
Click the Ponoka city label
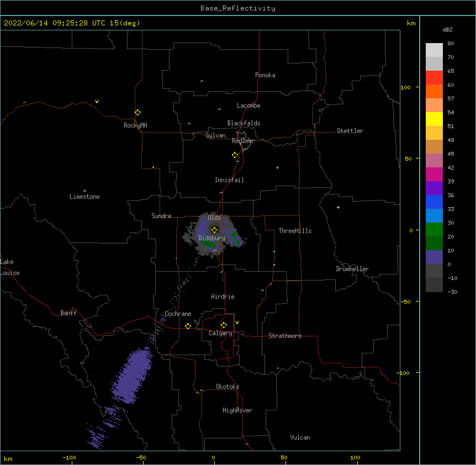tap(265, 75)
